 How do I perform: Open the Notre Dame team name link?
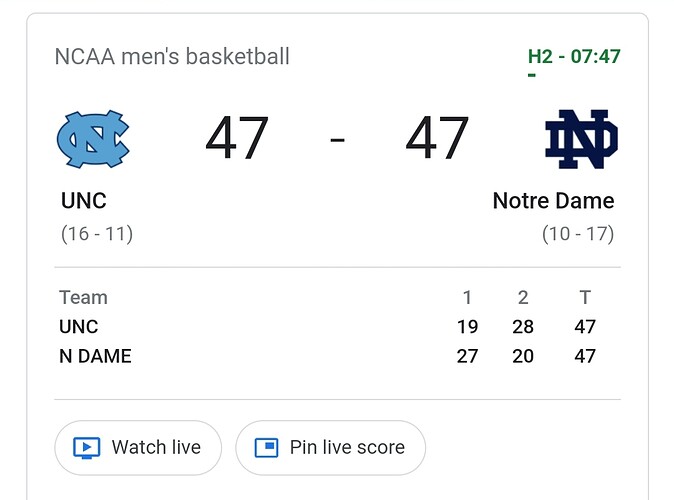click(554, 201)
